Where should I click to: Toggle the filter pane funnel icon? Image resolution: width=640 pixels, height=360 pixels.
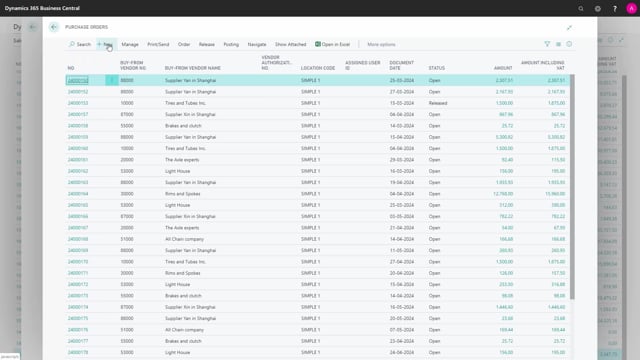coord(547,44)
